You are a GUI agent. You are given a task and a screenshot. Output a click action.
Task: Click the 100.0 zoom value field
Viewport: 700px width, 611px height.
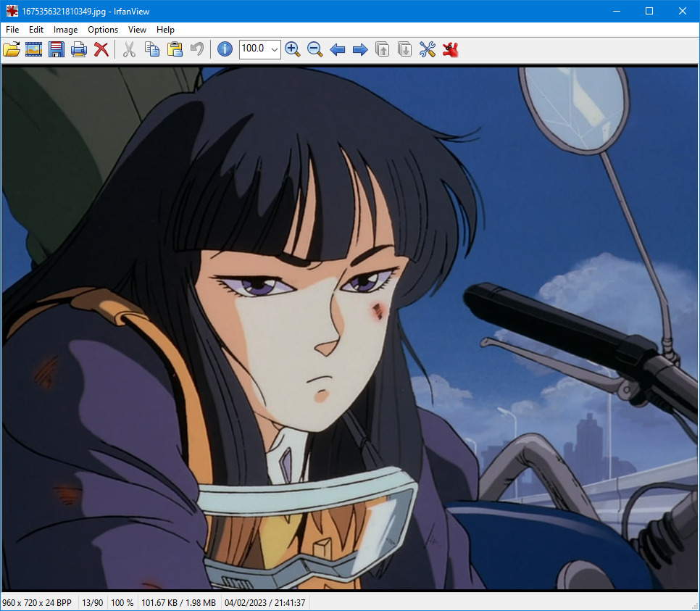(254, 49)
